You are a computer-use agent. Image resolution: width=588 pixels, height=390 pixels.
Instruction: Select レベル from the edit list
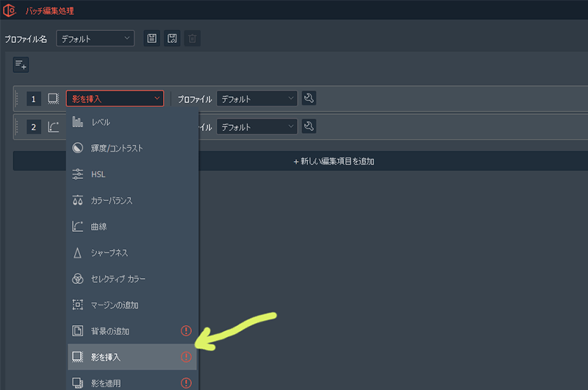[101, 122]
